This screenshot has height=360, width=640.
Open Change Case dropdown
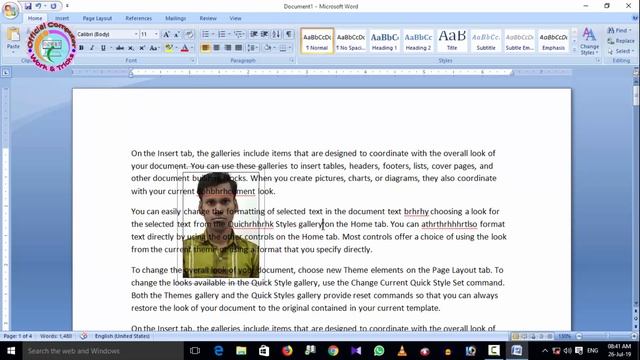tap(154, 48)
